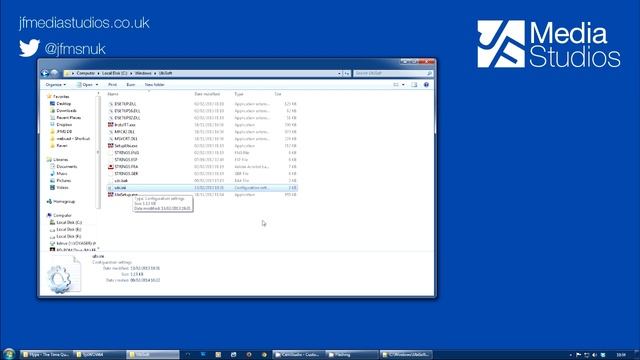Click the Open toolbar button
The height and width of the screenshot is (360, 640).
pyautogui.click(x=85, y=84)
